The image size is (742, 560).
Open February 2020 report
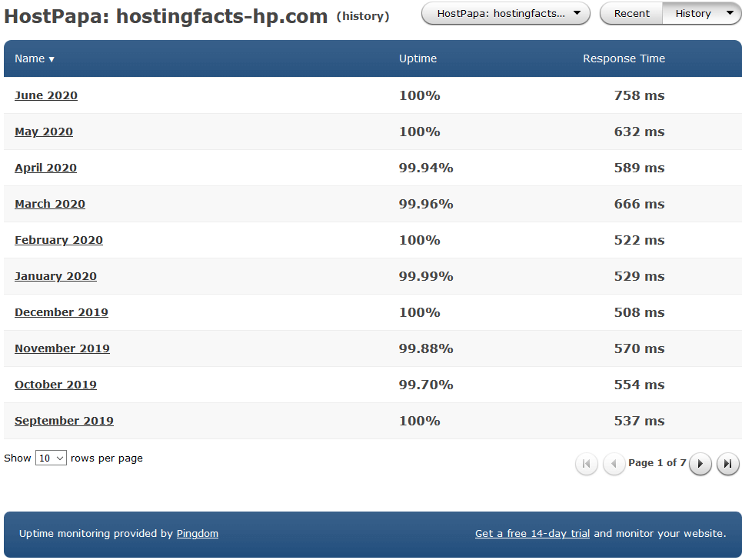[58, 240]
